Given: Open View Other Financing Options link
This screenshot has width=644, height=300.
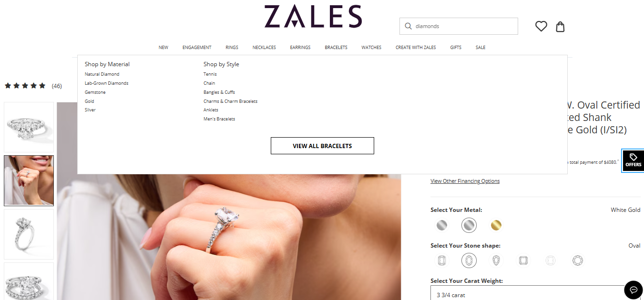Looking at the screenshot, I should pyautogui.click(x=465, y=181).
